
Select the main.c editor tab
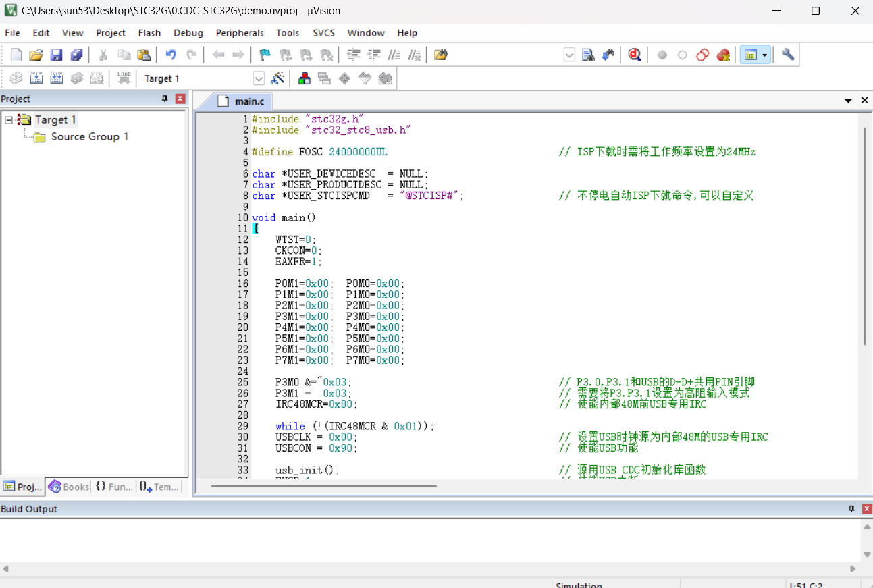pyautogui.click(x=242, y=101)
